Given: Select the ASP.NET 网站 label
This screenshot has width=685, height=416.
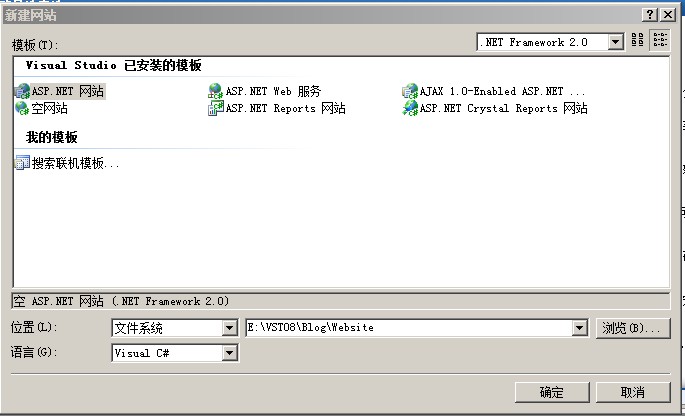Looking at the screenshot, I should [x=68, y=91].
